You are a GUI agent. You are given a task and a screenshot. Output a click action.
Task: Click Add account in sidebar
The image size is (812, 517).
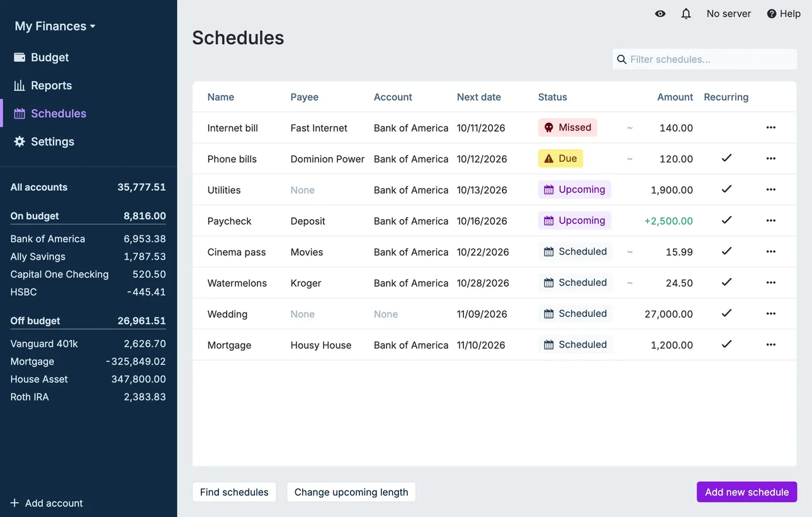point(47,503)
